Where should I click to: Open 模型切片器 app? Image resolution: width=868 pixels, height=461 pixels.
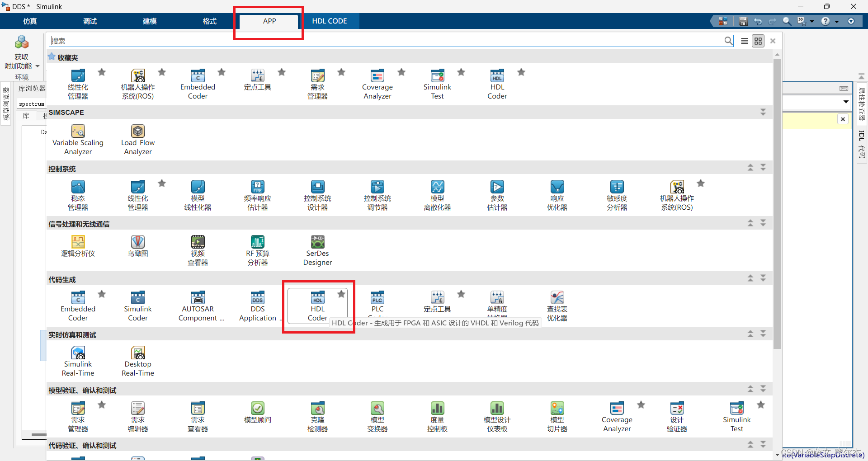557,417
